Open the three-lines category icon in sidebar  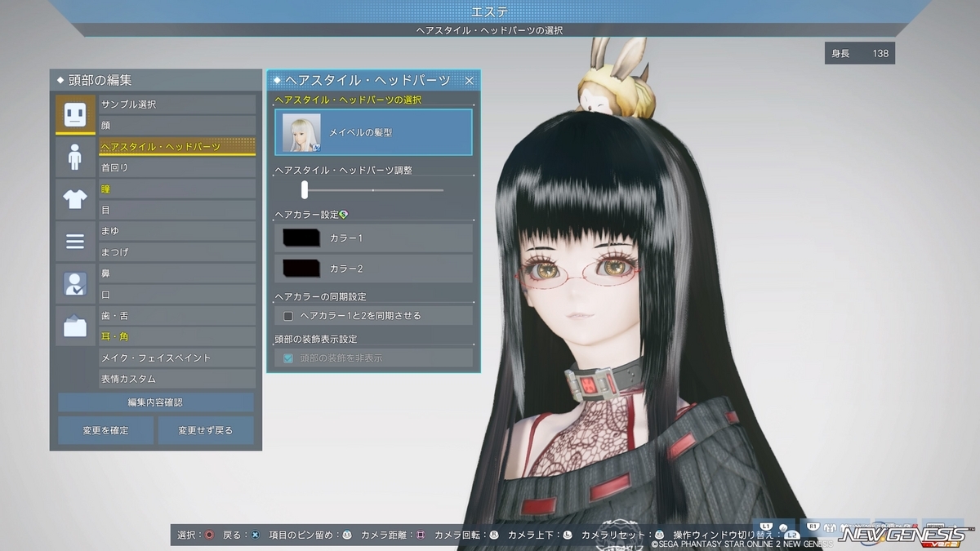75,242
